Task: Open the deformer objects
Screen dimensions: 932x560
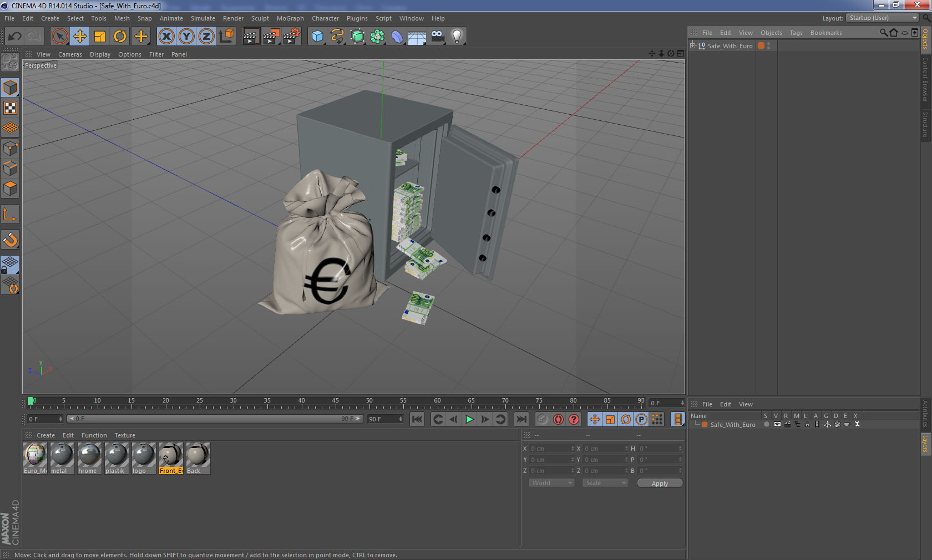Action: click(x=397, y=37)
